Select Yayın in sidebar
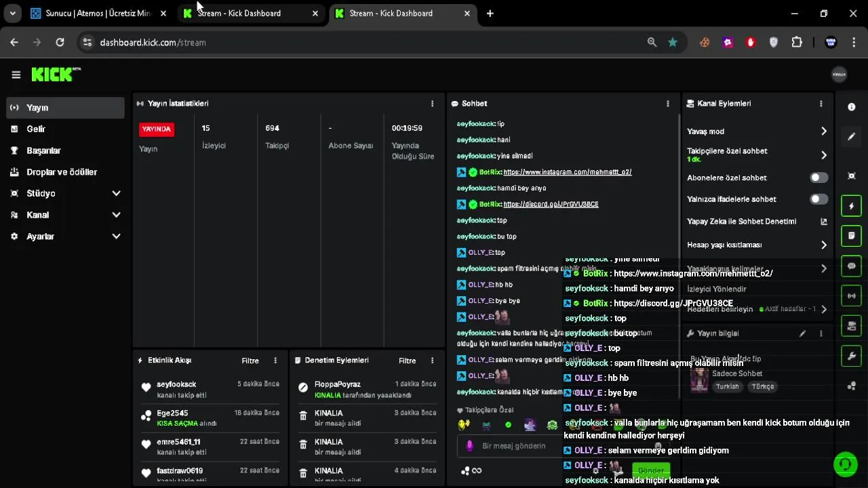 coord(66,108)
